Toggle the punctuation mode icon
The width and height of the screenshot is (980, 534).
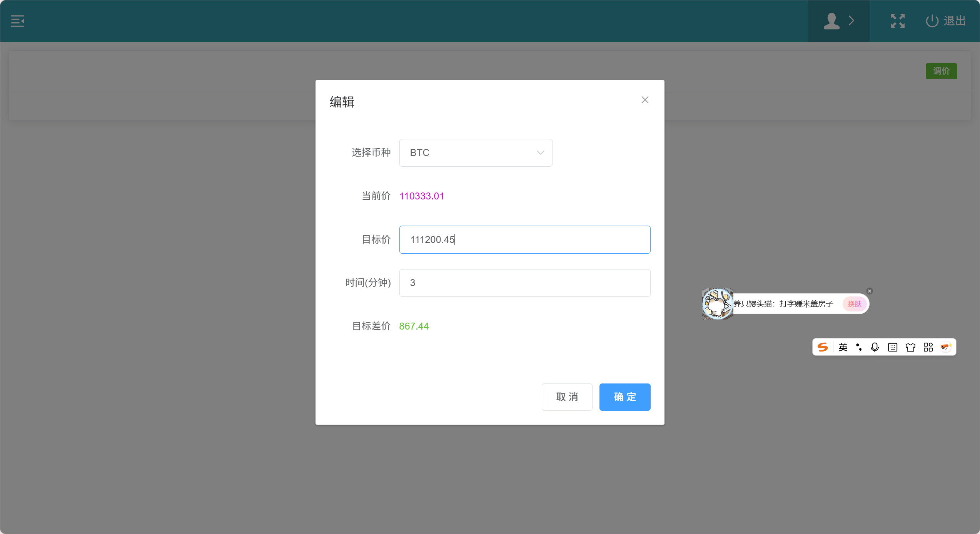tap(859, 347)
